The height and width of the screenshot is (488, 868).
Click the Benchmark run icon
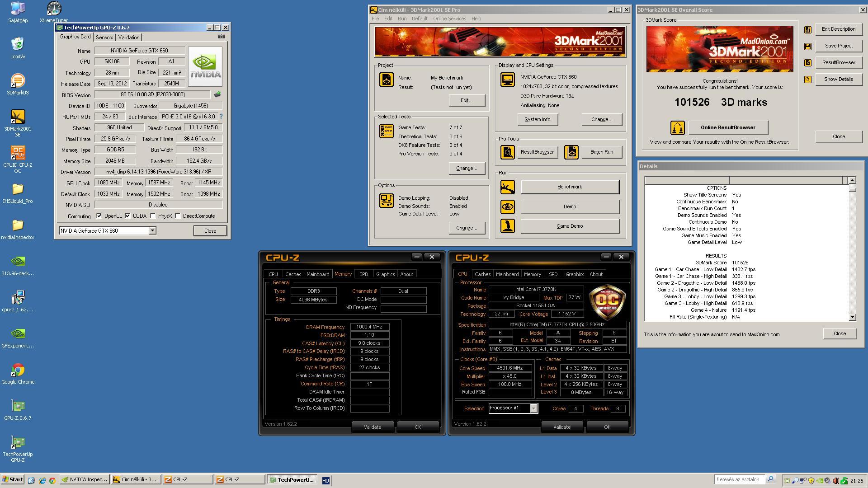[508, 187]
